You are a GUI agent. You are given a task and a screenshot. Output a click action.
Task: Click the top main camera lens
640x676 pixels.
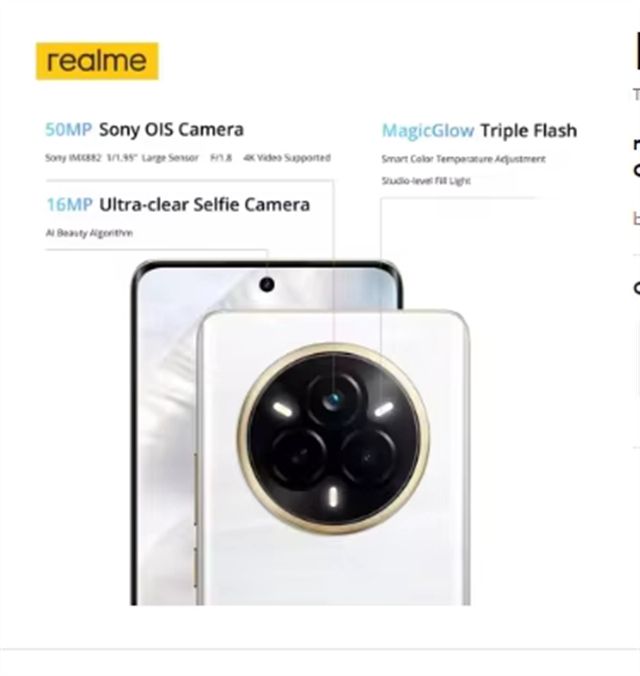(x=333, y=401)
